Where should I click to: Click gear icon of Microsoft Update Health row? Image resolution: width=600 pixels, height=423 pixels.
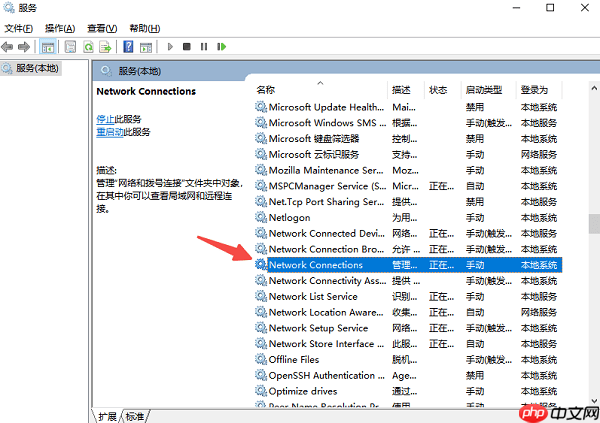(x=261, y=107)
